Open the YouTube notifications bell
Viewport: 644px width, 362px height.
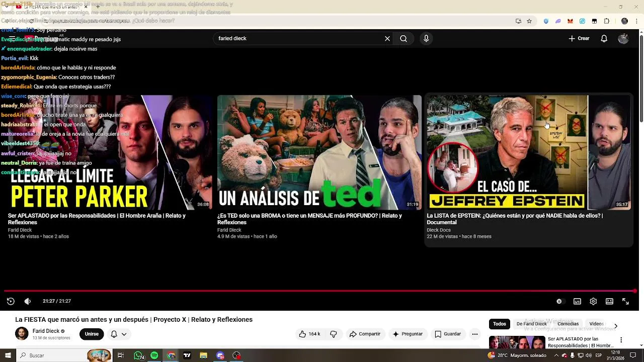[604, 38]
